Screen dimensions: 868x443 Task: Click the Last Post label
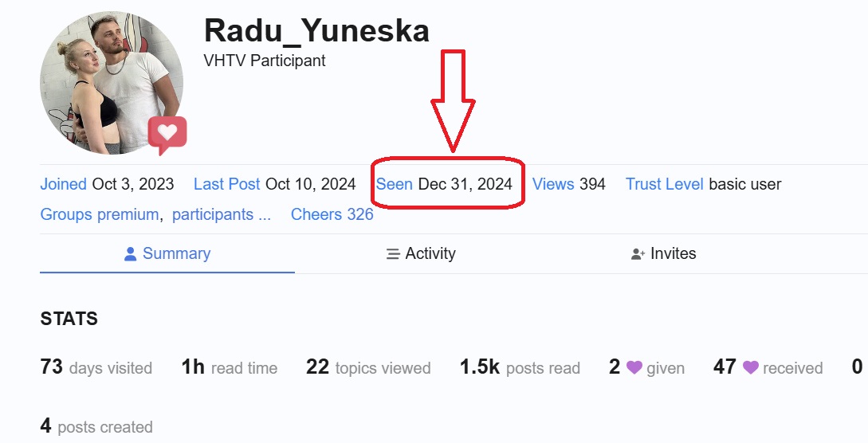pyautogui.click(x=226, y=184)
